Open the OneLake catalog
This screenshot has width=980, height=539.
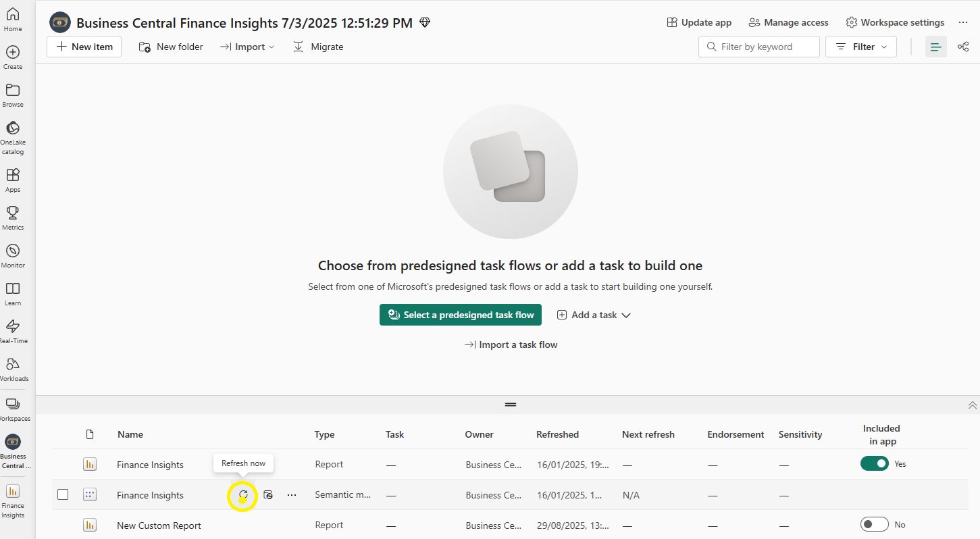coord(13,138)
